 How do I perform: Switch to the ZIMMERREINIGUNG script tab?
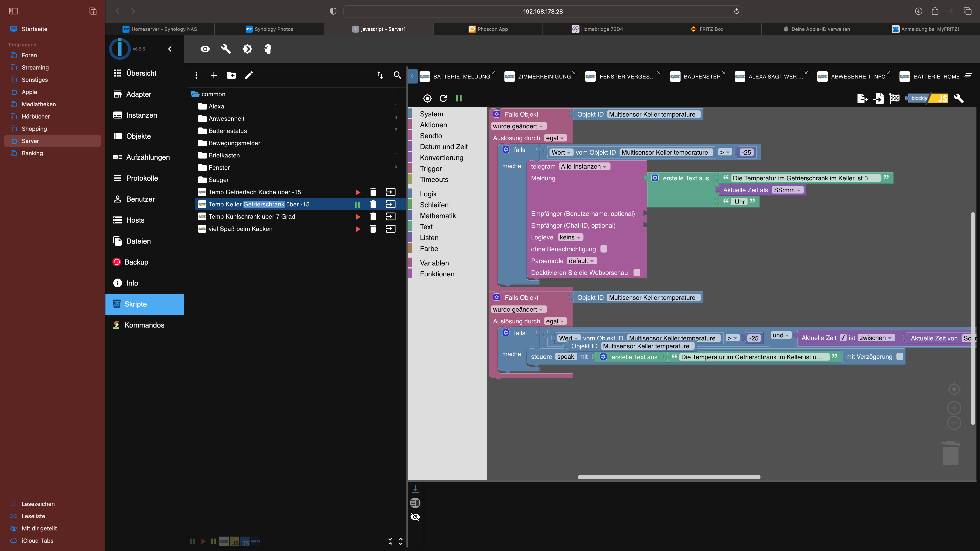tap(544, 77)
